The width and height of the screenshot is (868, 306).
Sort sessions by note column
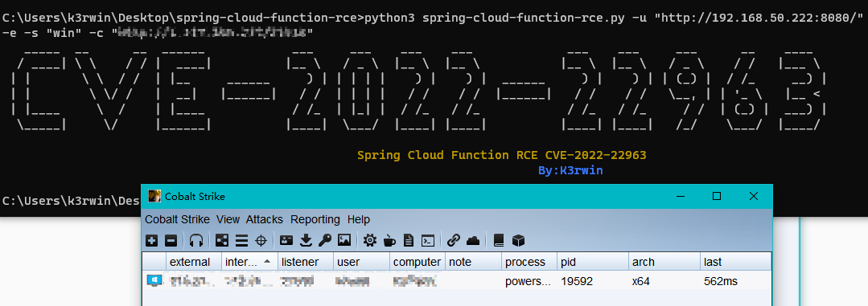pyautogui.click(x=473, y=262)
